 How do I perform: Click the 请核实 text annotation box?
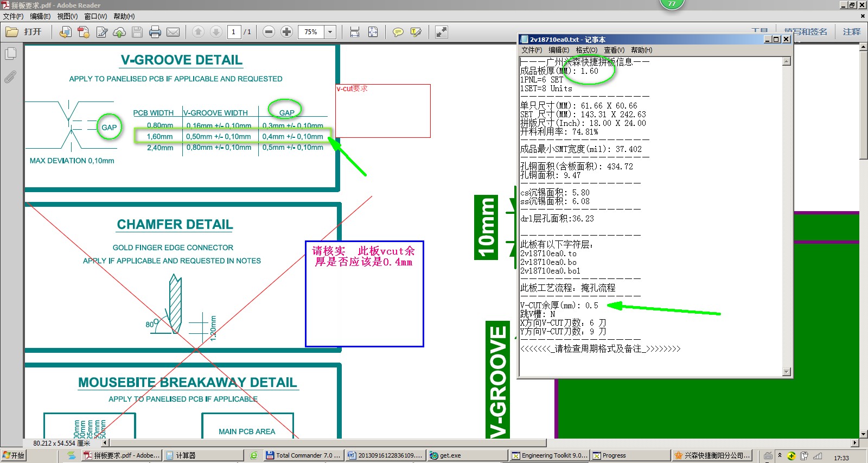click(x=365, y=294)
